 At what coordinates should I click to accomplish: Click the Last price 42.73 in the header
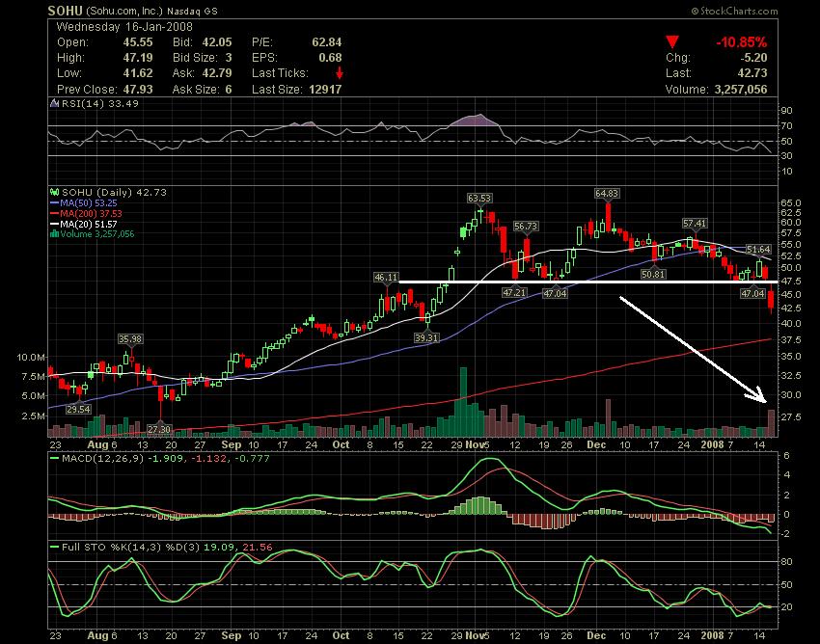pyautogui.click(x=752, y=73)
